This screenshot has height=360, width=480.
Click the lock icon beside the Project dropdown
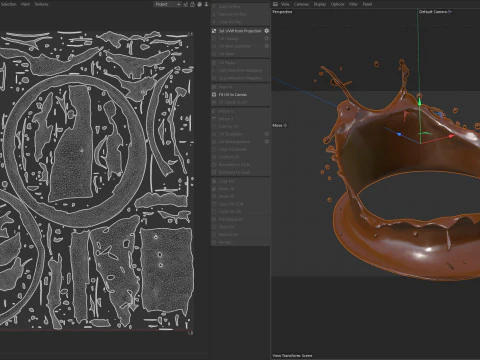click(193, 4)
